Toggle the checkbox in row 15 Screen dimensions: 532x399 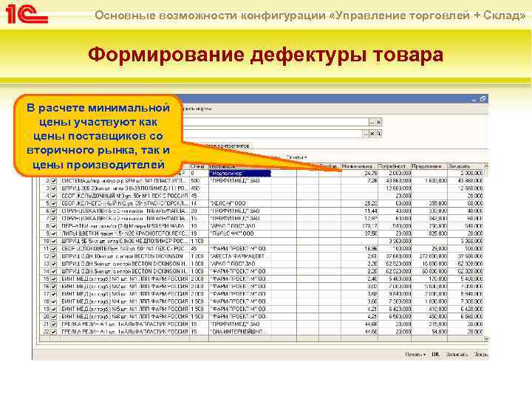pyautogui.click(x=54, y=279)
